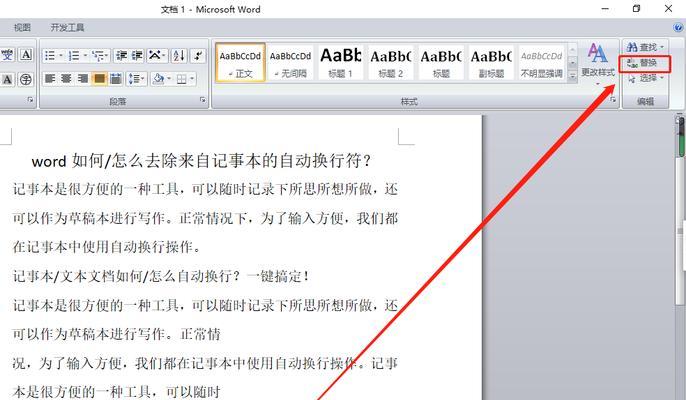
Task: Open 查找 dropdown arrow
Action: tap(662, 47)
